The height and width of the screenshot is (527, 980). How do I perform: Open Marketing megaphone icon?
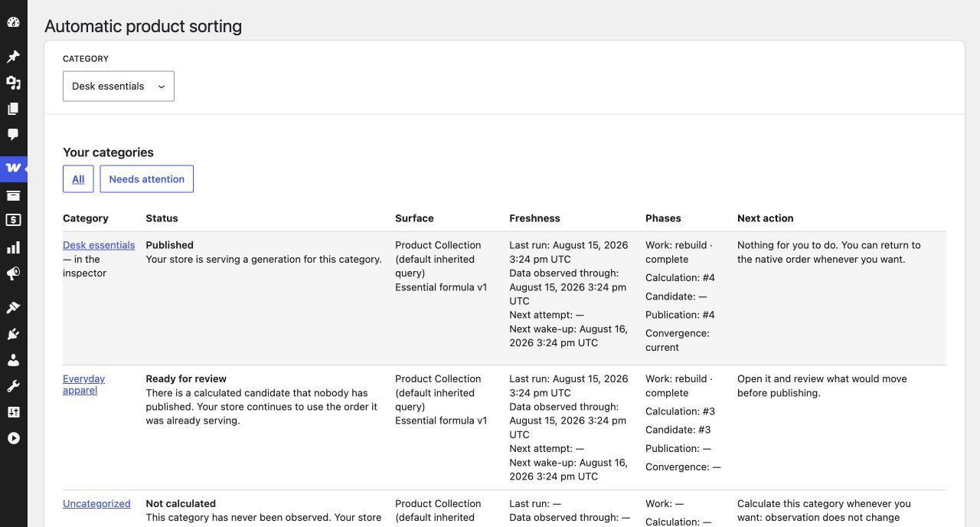coord(13,273)
